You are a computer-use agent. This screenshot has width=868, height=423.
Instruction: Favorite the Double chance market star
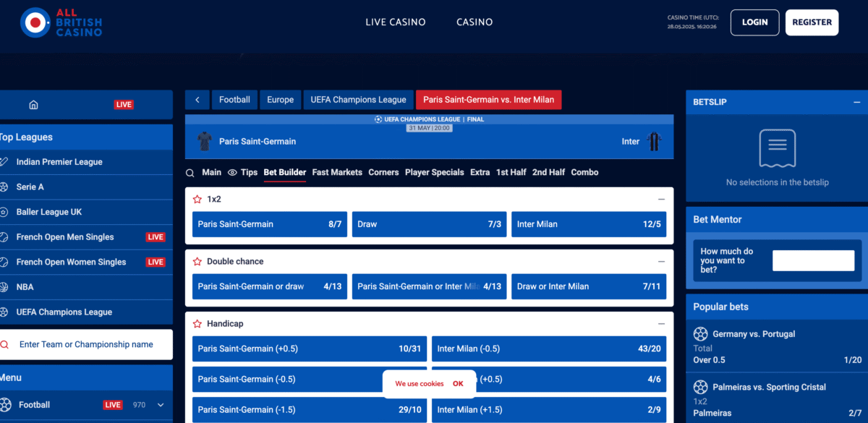[197, 262]
